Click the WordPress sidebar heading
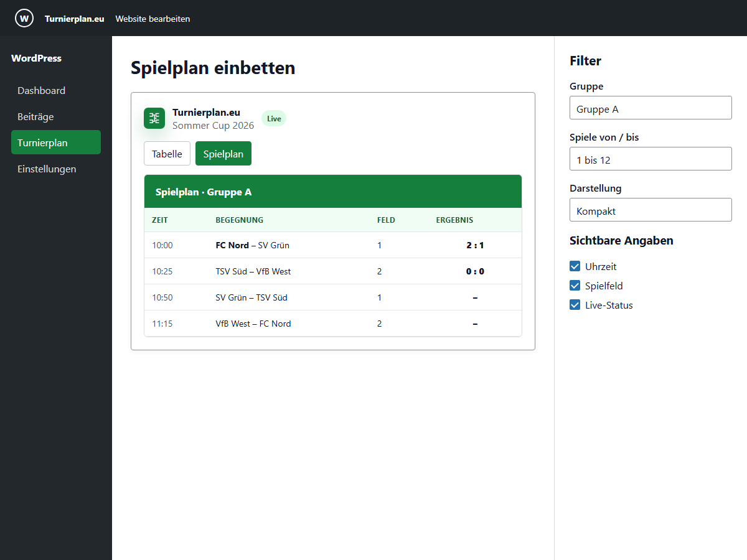The height and width of the screenshot is (560, 747). point(36,58)
